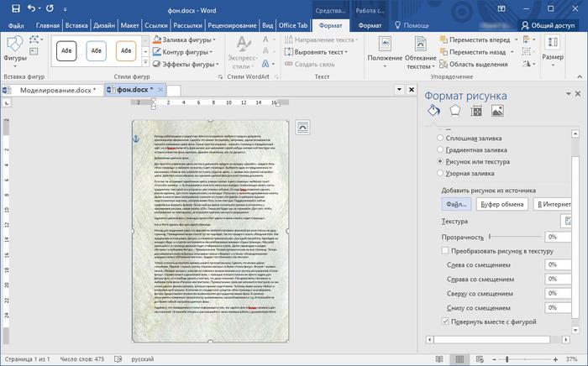Image resolution: width=588 pixels, height=366 pixels.
Task: Open the Вставка ribbon tab
Action: pyautogui.click(x=77, y=26)
